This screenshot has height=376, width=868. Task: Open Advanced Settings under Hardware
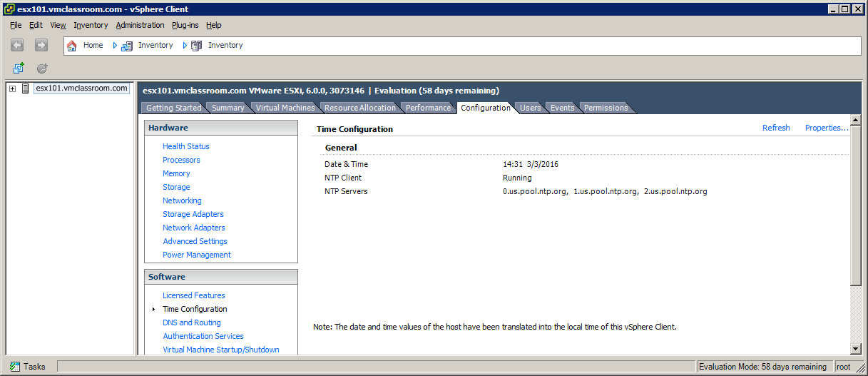coord(195,241)
